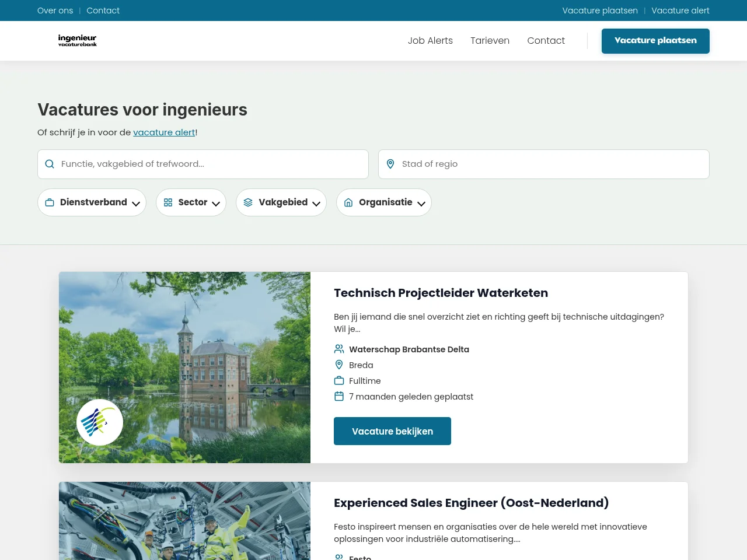Open Contact in main navigation

(x=546, y=40)
